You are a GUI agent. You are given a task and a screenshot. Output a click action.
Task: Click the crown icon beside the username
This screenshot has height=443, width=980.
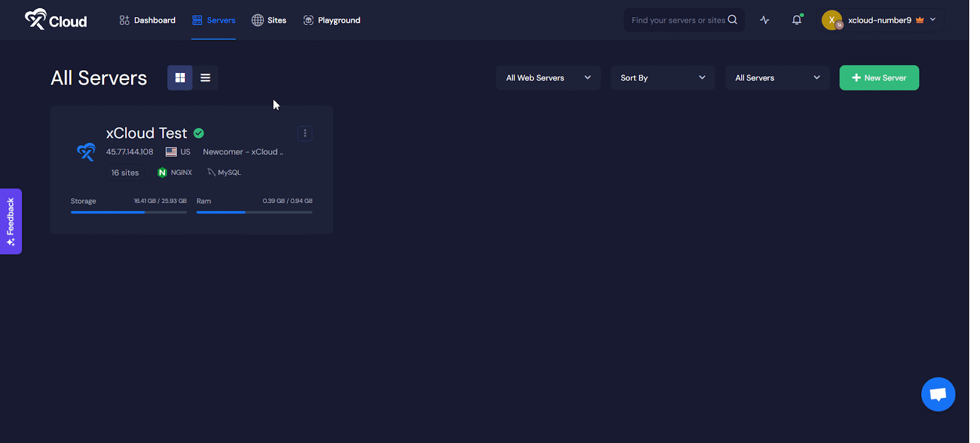(x=919, y=20)
